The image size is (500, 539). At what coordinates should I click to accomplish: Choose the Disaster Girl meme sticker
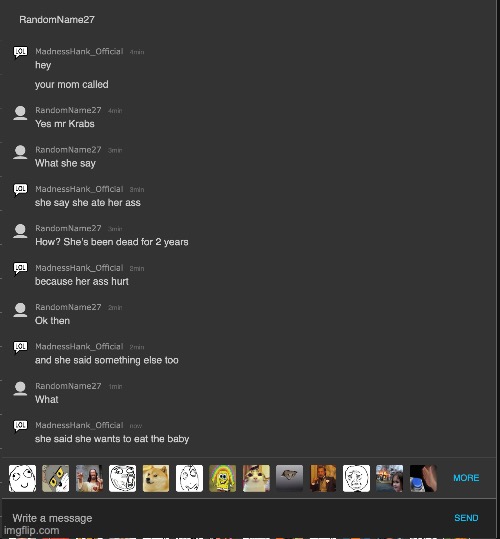coord(389,478)
